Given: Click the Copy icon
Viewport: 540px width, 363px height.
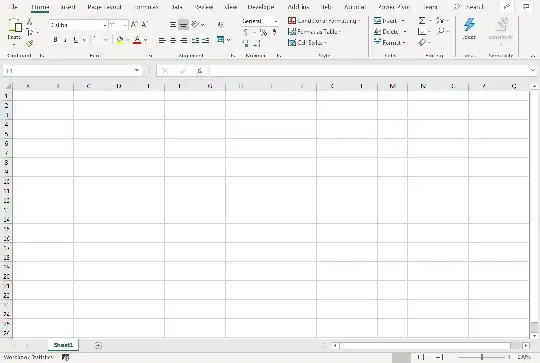Looking at the screenshot, I should (x=30, y=33).
